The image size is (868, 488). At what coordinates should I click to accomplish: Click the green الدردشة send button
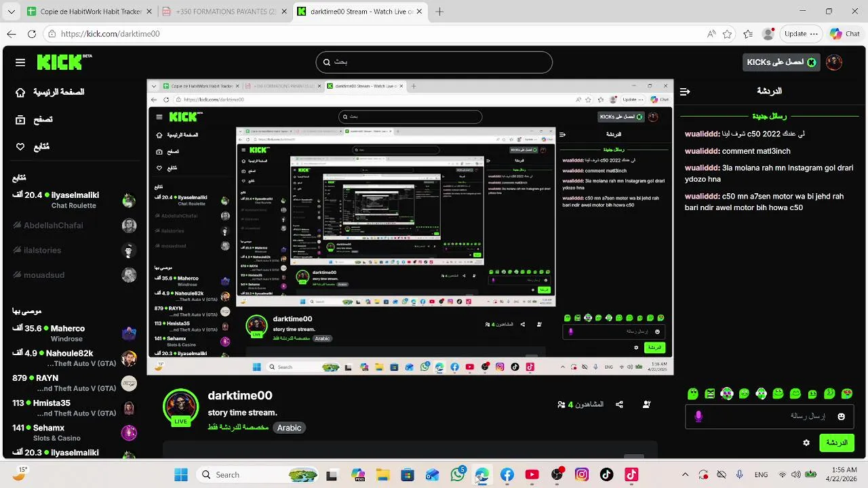[x=837, y=443]
